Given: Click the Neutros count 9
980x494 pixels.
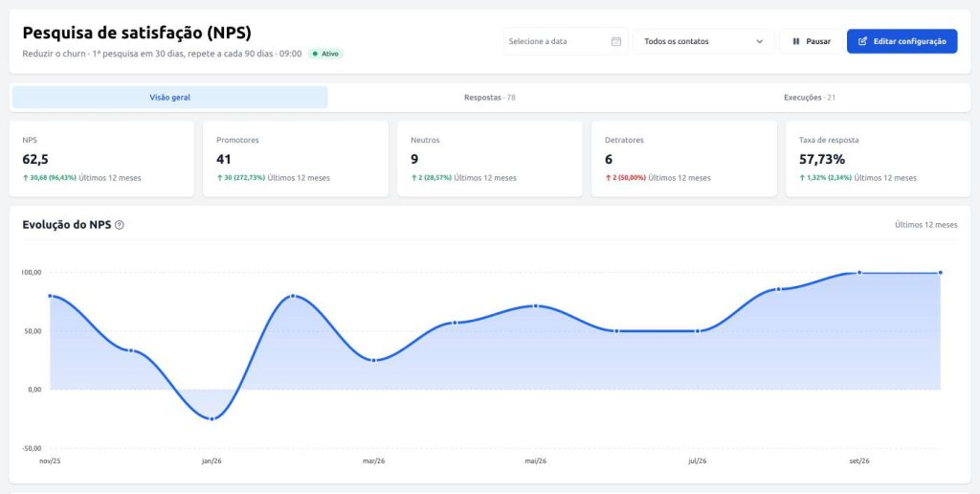Looking at the screenshot, I should (x=414, y=160).
